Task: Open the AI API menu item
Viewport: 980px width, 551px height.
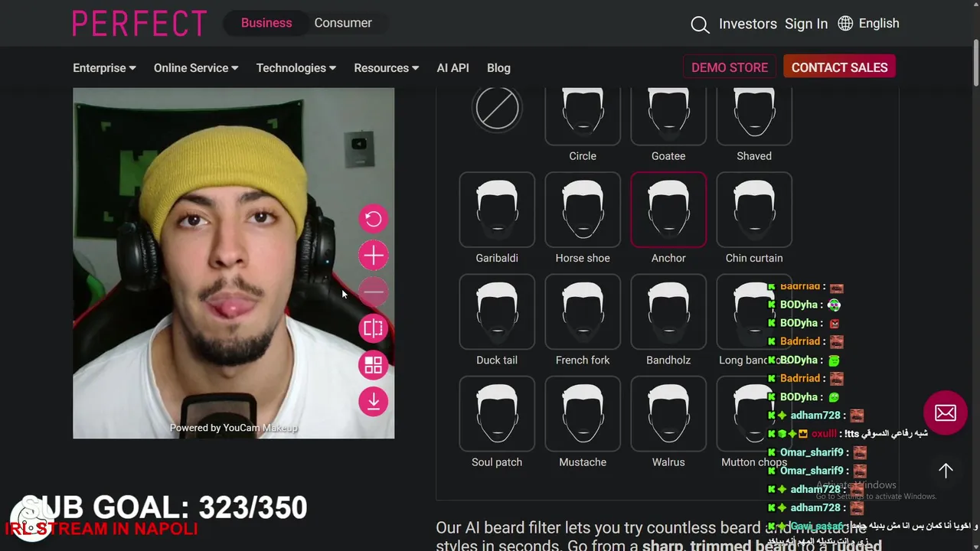Action: pyautogui.click(x=453, y=68)
